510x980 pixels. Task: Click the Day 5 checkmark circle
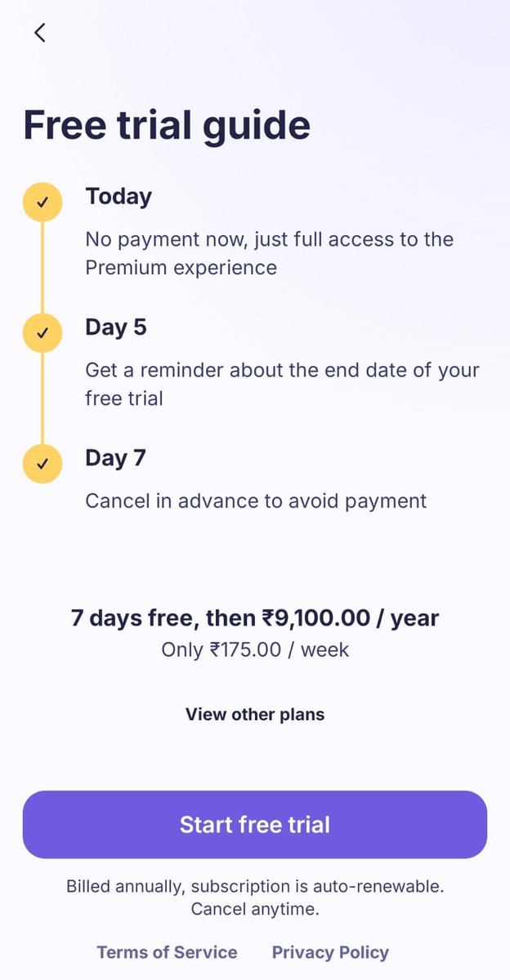point(42,332)
